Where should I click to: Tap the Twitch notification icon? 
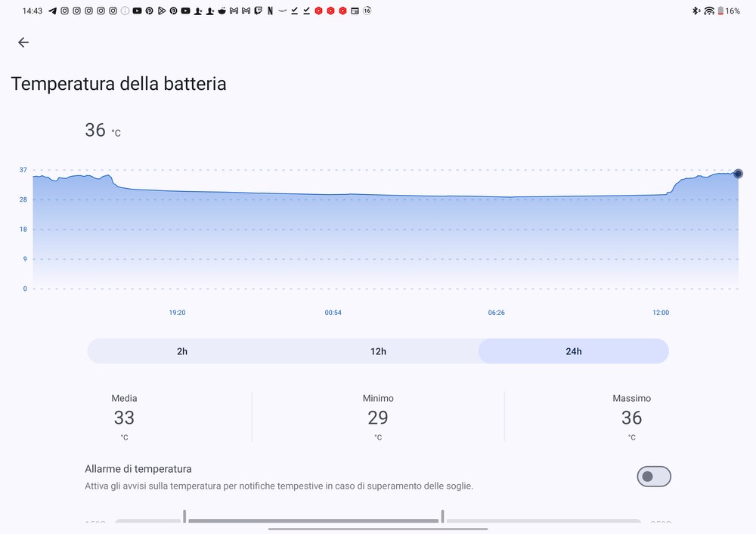click(x=258, y=11)
